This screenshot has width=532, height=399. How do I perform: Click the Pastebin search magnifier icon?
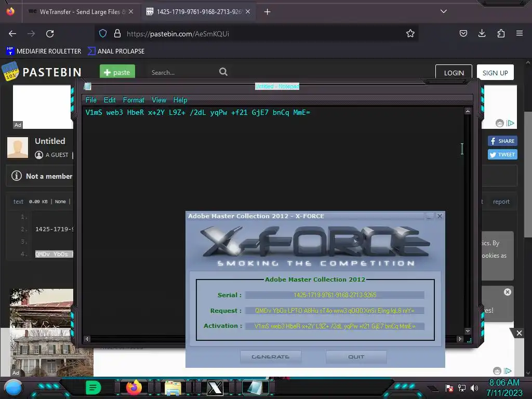[223, 72]
